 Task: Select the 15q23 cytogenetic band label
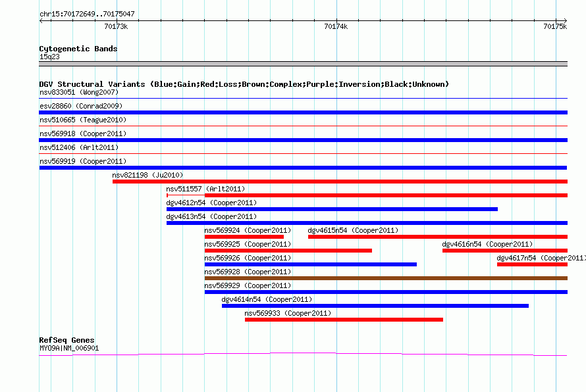(x=49, y=57)
